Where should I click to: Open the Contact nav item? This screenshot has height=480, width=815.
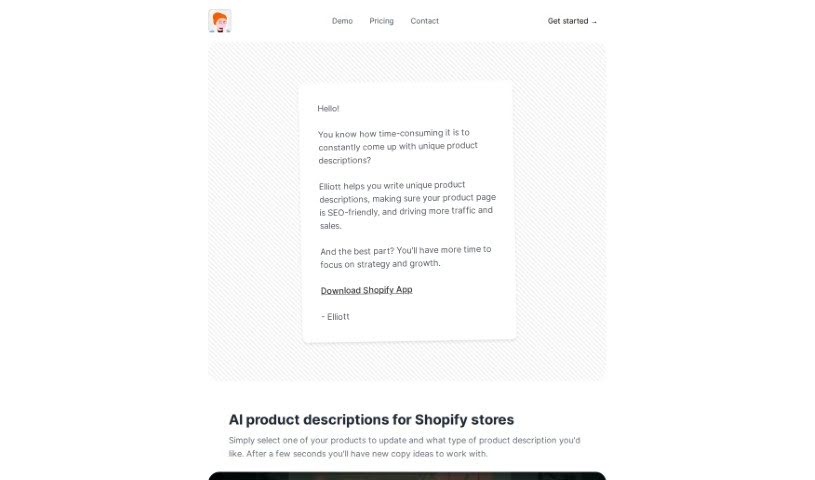pyautogui.click(x=424, y=21)
